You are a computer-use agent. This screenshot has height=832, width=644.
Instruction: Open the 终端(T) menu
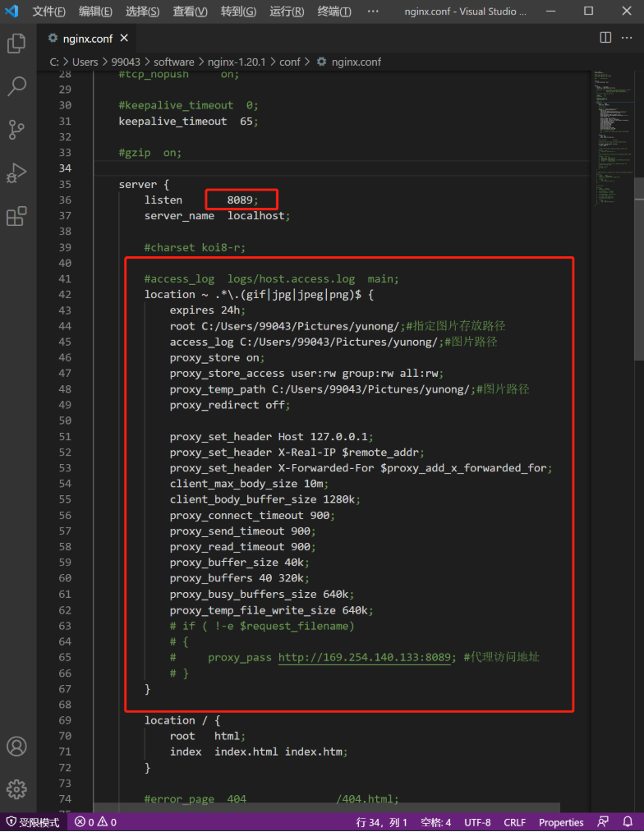click(334, 11)
